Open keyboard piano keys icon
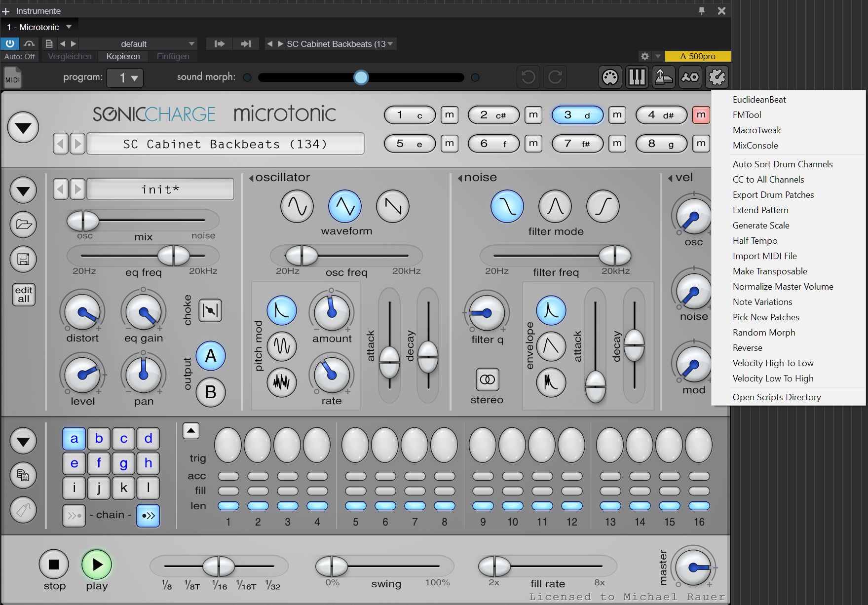The image size is (868, 605). 637,77
